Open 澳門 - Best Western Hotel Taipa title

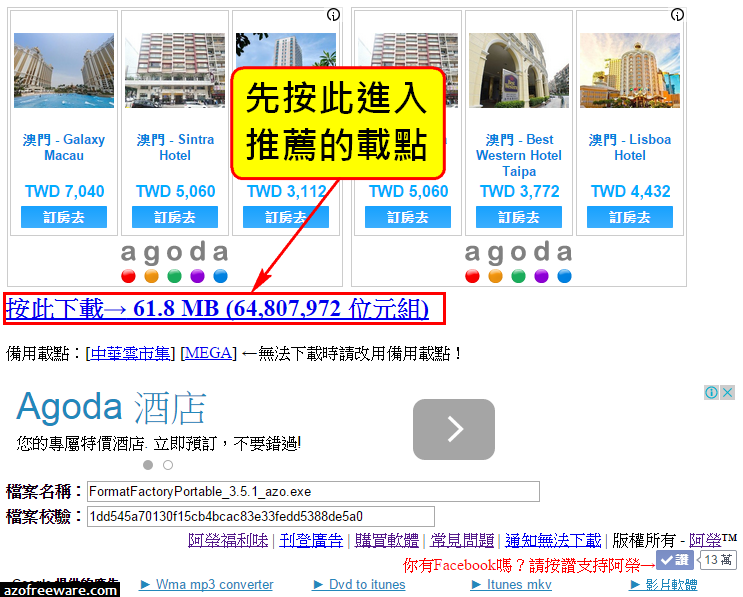tap(519, 155)
